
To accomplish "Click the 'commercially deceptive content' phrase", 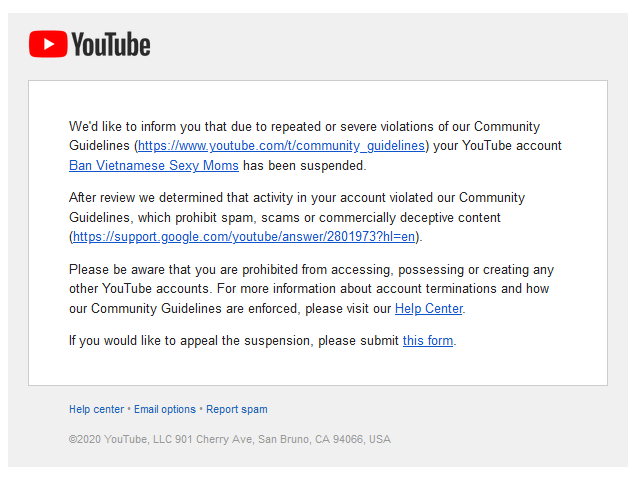I will coord(410,218).
